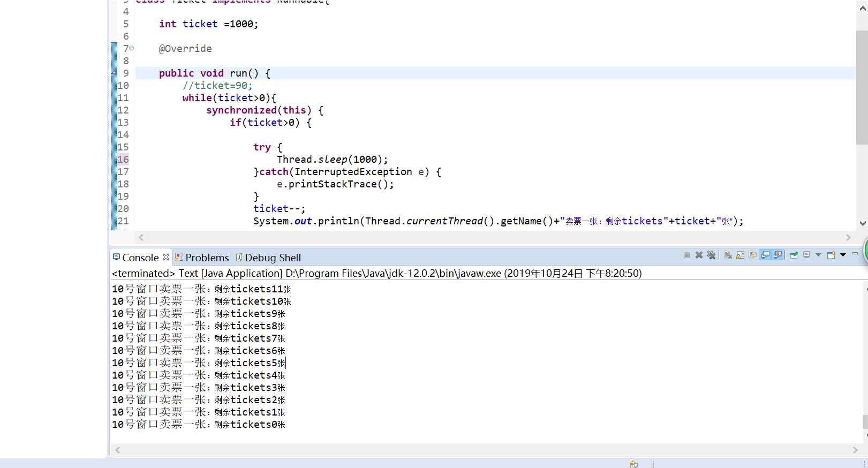Screen dimensions: 868x468
Task: Click the 'while(ticket>0){' line
Action: (x=229, y=98)
